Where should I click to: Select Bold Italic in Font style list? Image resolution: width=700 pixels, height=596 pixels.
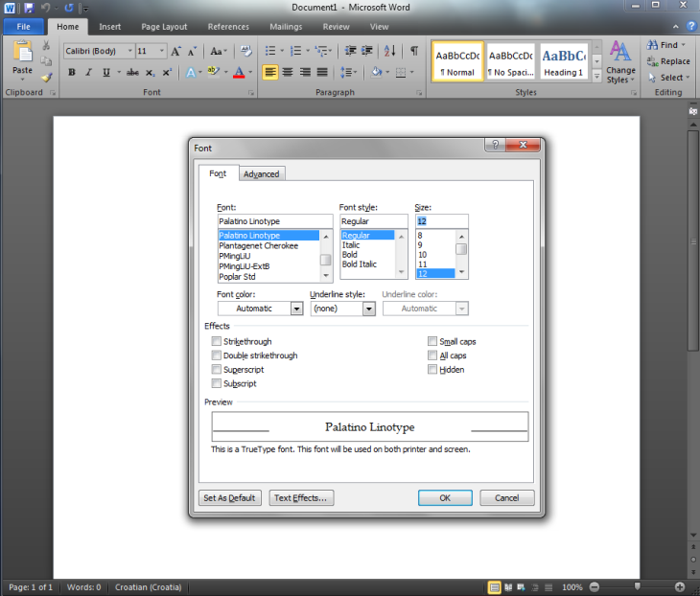pos(360,264)
